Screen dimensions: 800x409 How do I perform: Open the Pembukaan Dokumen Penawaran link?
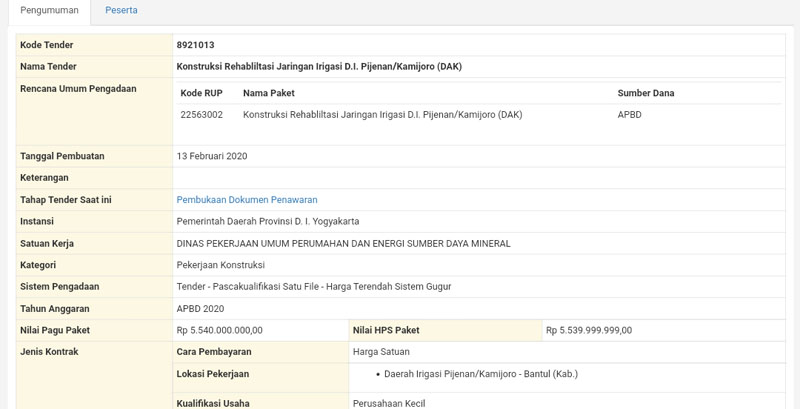pyautogui.click(x=247, y=199)
